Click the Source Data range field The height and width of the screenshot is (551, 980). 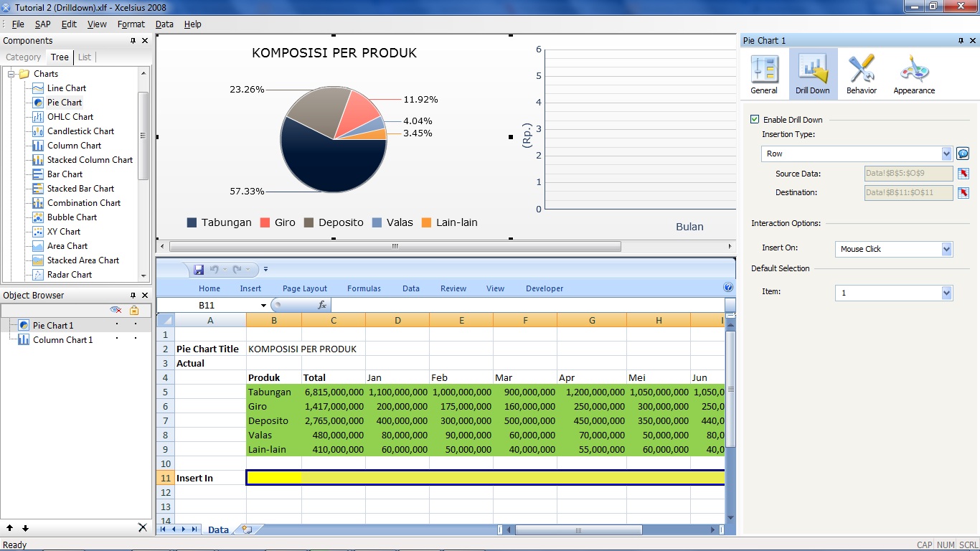click(x=909, y=174)
